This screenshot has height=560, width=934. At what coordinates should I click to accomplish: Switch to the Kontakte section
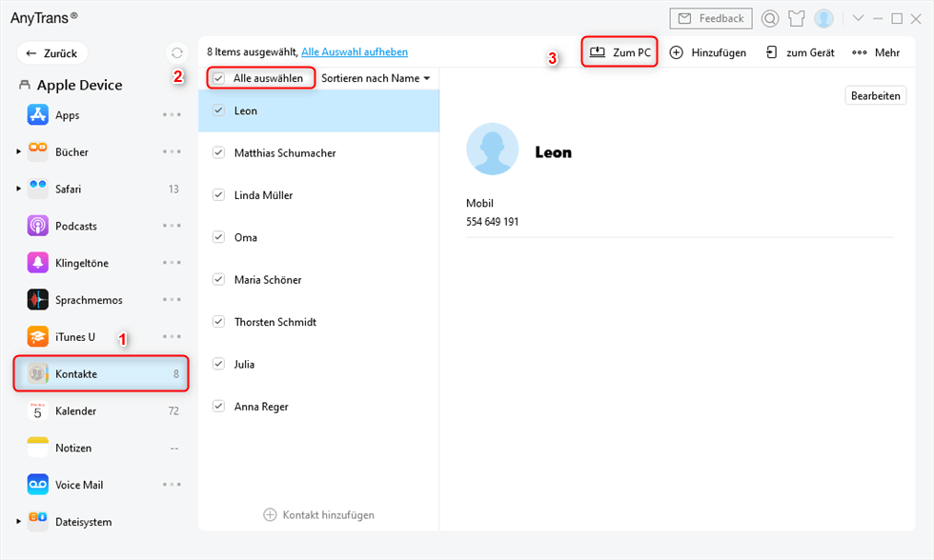(77, 373)
